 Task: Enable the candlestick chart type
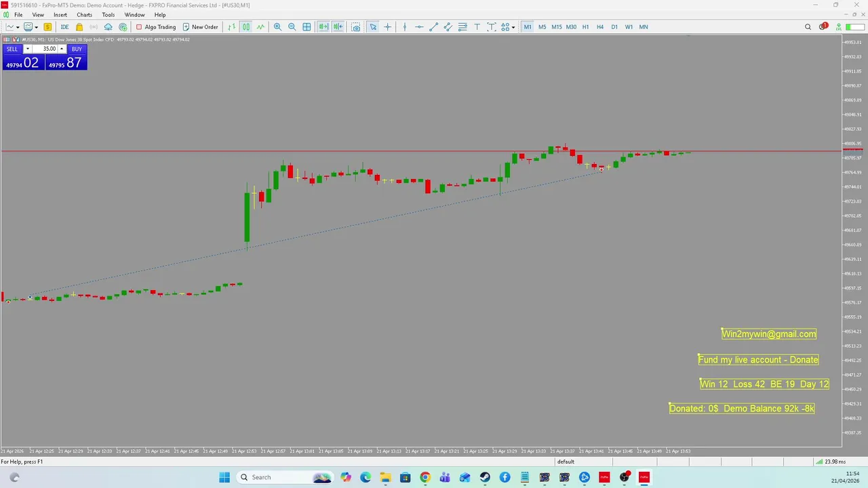245,27
